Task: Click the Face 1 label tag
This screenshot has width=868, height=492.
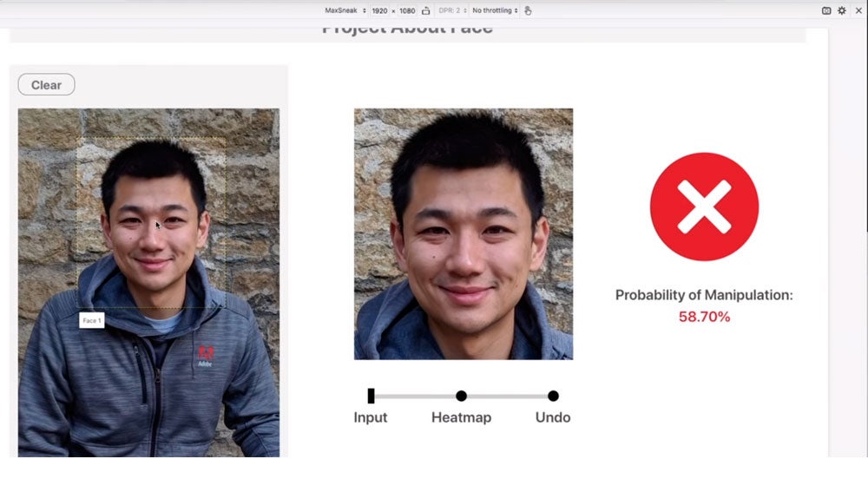Action: (x=91, y=320)
